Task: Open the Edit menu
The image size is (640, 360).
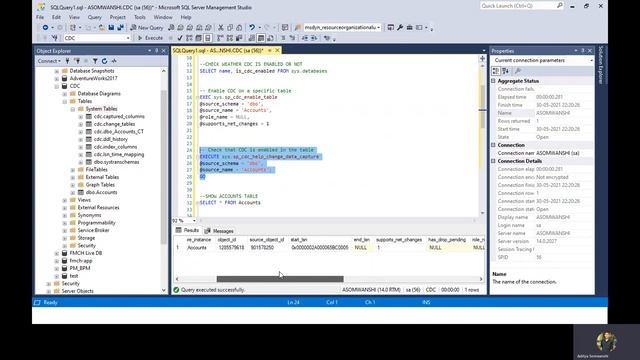Action: tap(56, 17)
